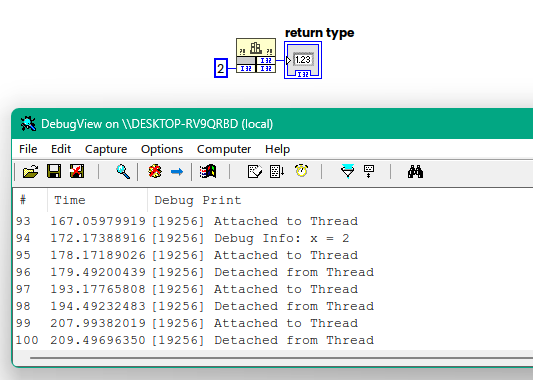Click the Time column header
Screen dimensions: 533x380
(x=97, y=200)
